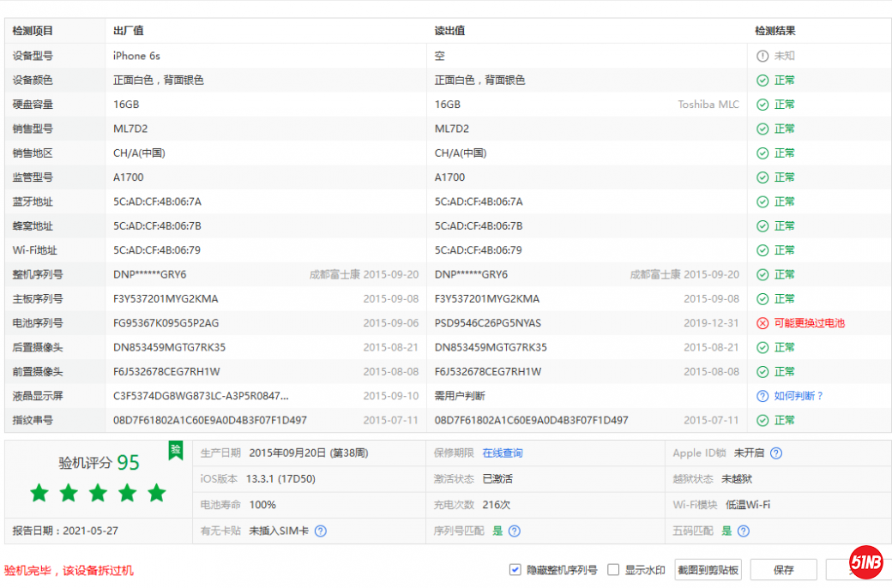Click the green 验 badge on score panel
The width and height of the screenshot is (892, 588).
[x=176, y=450]
